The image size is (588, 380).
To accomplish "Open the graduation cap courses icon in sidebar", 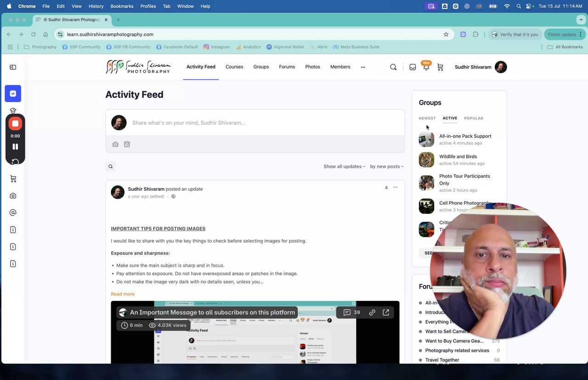I will (x=13, y=111).
